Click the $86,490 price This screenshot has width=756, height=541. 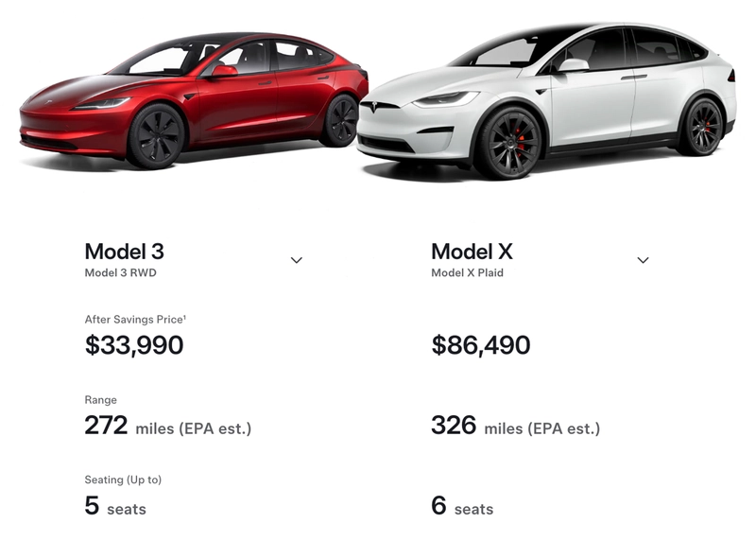[x=481, y=345]
